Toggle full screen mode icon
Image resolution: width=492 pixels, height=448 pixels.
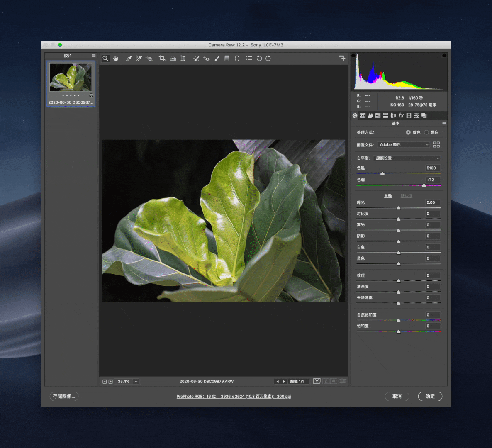[x=342, y=58]
